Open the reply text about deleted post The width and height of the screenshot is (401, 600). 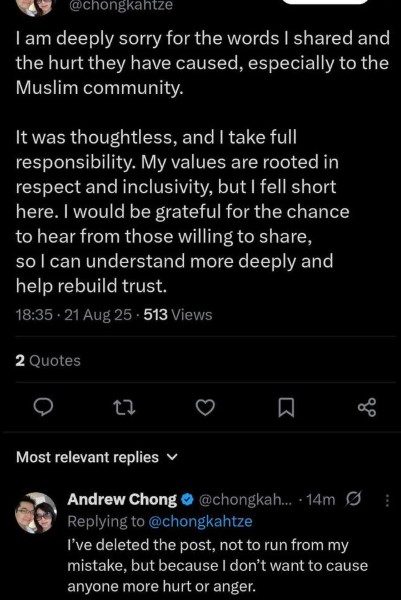point(217,566)
